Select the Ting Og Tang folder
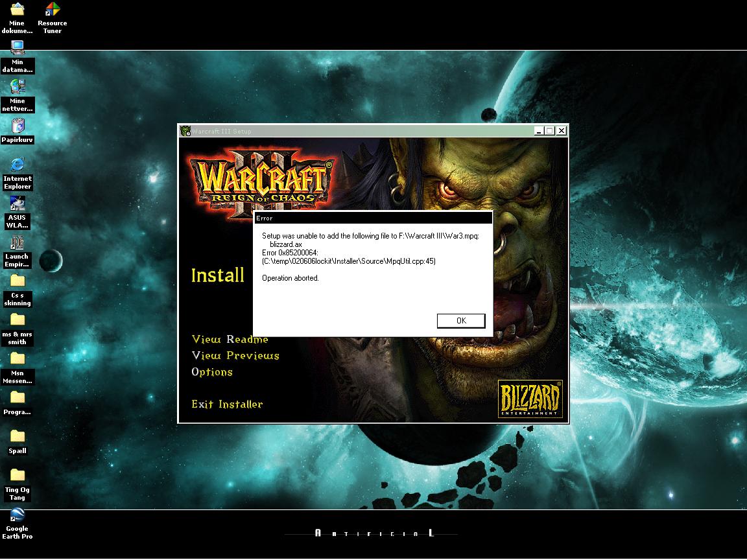Image resolution: width=747 pixels, height=560 pixels. click(18, 485)
